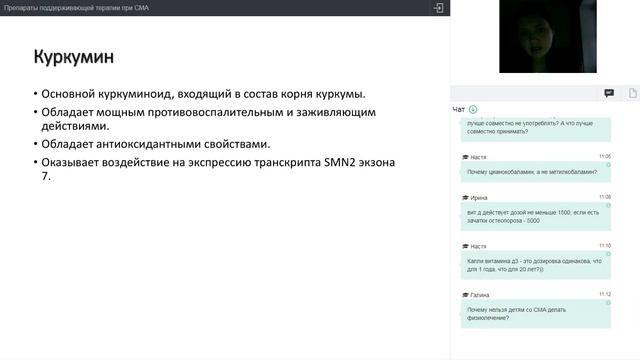
Task: Click the bullet starting Основной куркуминоид
Action: [x=203, y=94]
